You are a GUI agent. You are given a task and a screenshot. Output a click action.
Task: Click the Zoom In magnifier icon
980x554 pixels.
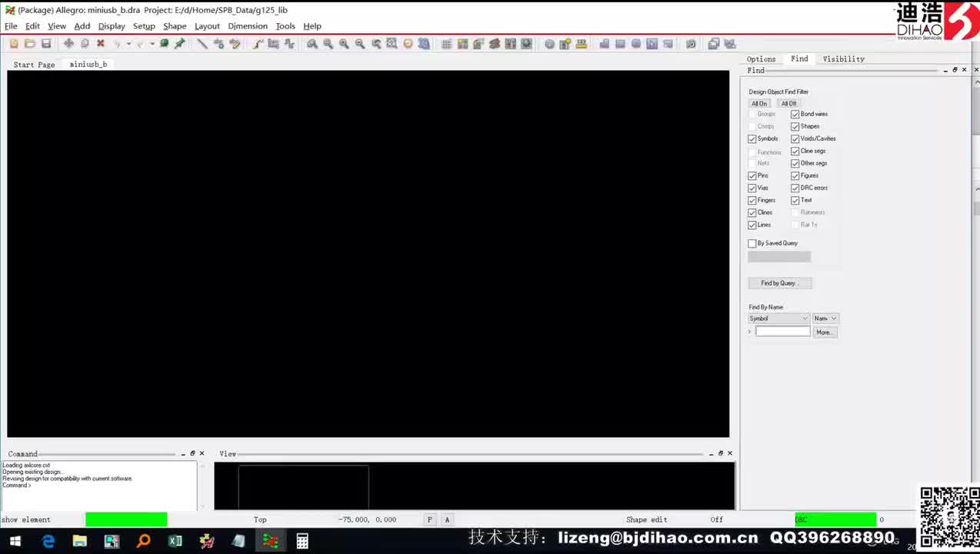pos(344,44)
